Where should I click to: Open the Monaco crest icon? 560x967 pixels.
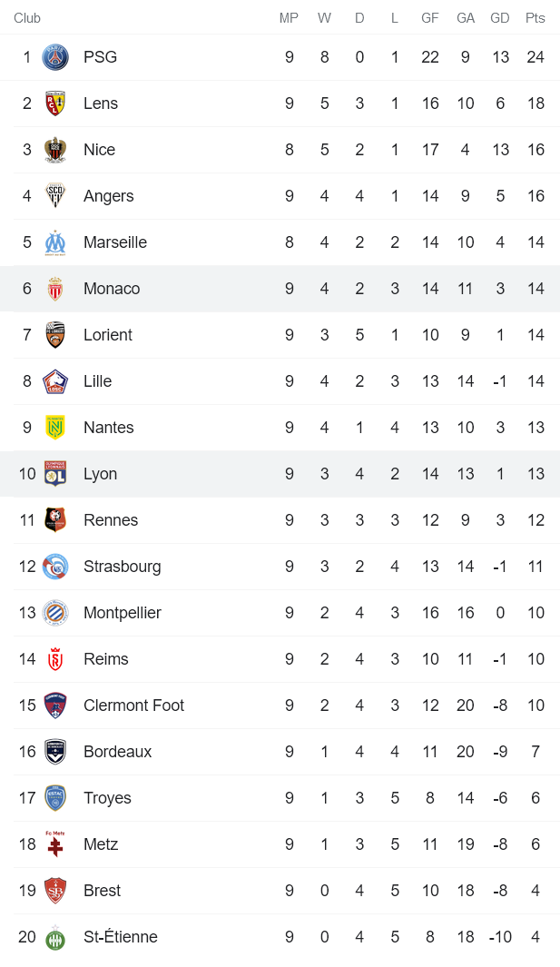[x=55, y=289]
